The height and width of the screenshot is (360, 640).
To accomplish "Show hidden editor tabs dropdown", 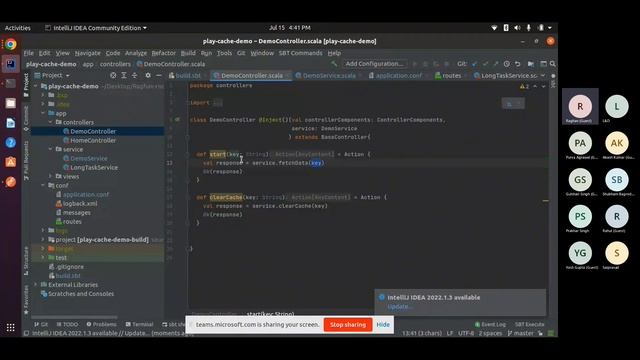I will click(x=543, y=76).
